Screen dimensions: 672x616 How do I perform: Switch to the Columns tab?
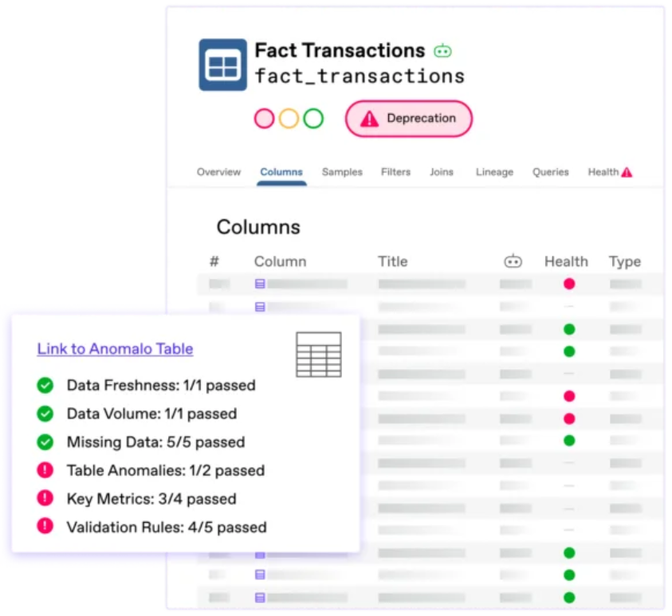[x=281, y=172]
